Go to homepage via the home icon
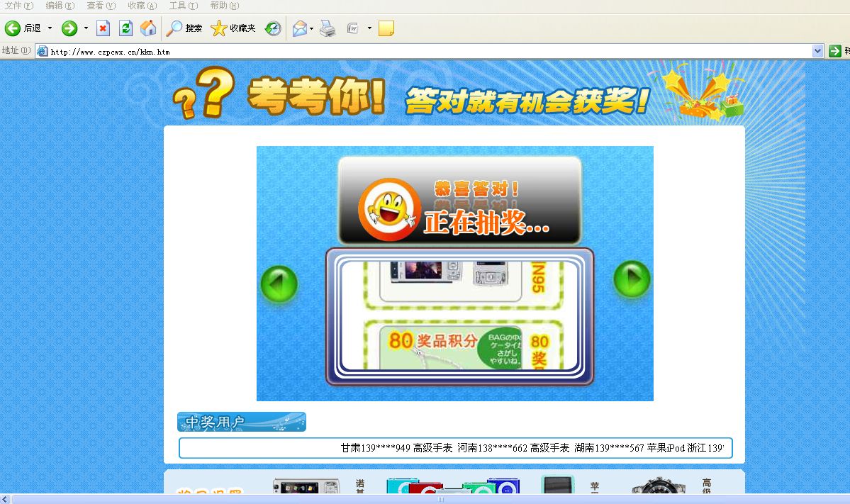Screen dimensions: 850x504 [147, 28]
